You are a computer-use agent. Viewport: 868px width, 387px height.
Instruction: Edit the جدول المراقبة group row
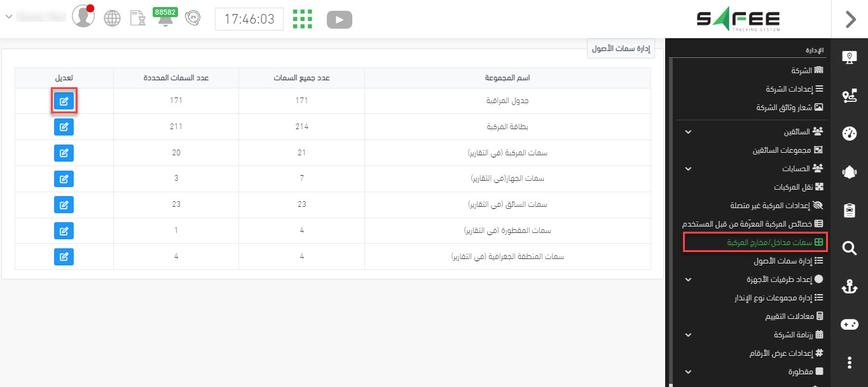64,101
